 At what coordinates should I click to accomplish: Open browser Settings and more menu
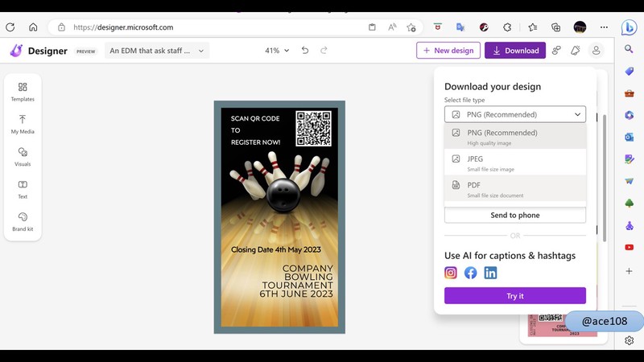coord(604,27)
